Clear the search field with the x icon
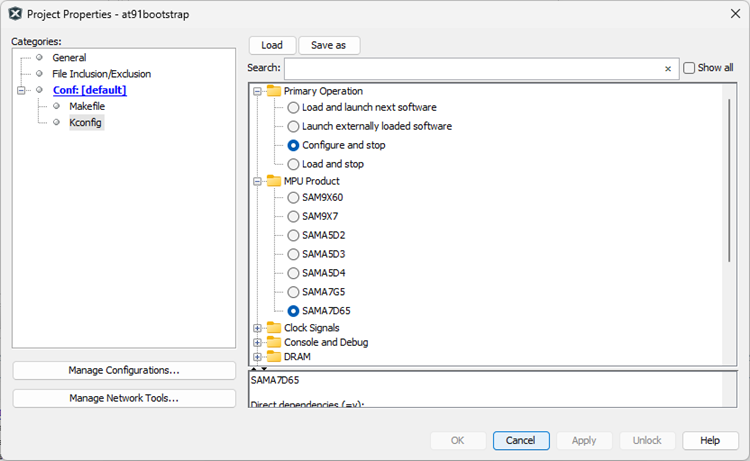 (x=668, y=69)
